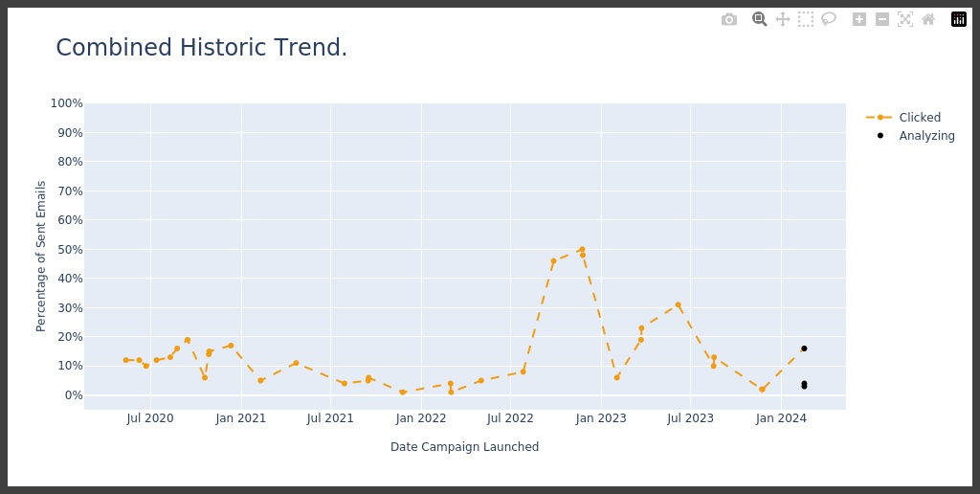Select the Zoom magnifier tool
This screenshot has width=980, height=494.
(x=760, y=19)
